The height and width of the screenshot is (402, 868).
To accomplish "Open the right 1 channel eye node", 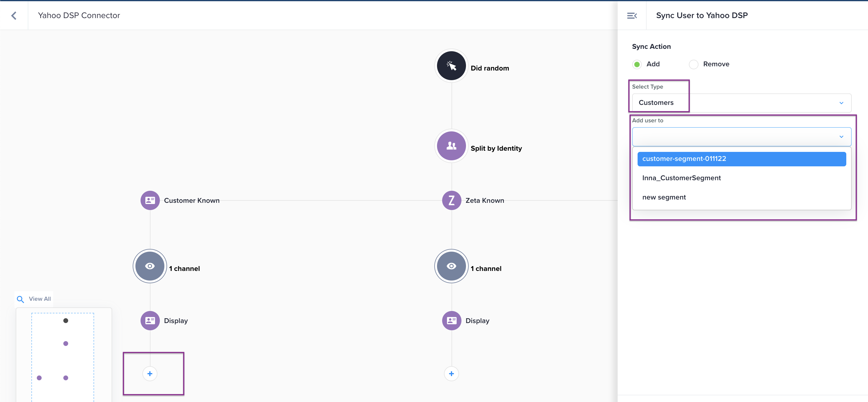I will pos(451,266).
